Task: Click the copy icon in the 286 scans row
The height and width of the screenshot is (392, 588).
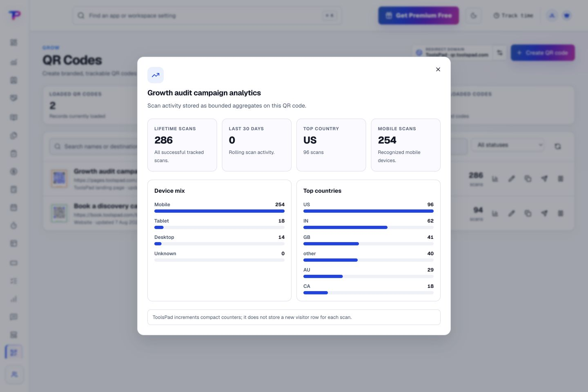Action: click(x=528, y=179)
